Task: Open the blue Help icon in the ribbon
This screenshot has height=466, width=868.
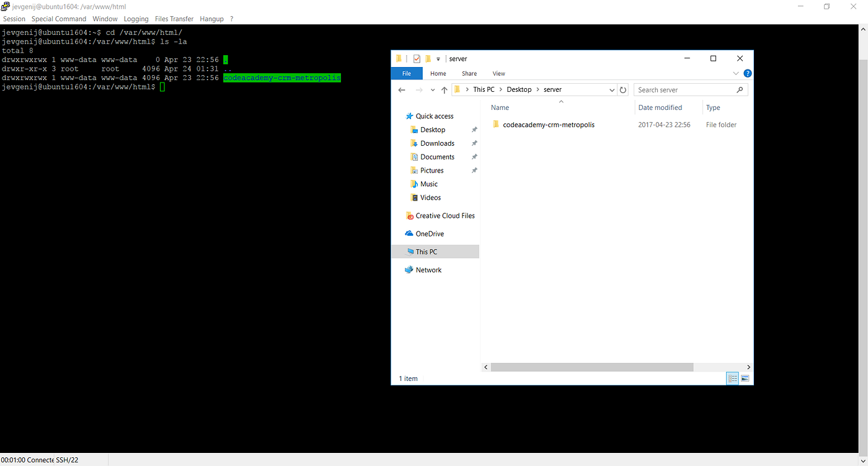Action: [747, 73]
